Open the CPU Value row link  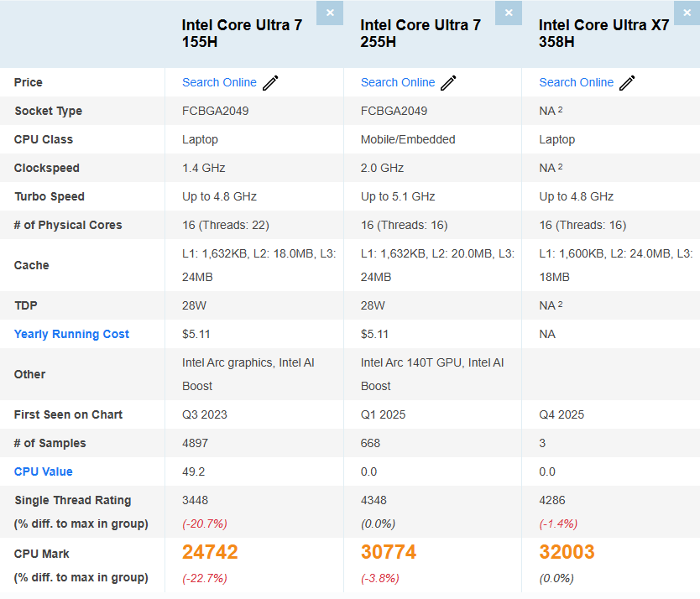click(x=43, y=471)
